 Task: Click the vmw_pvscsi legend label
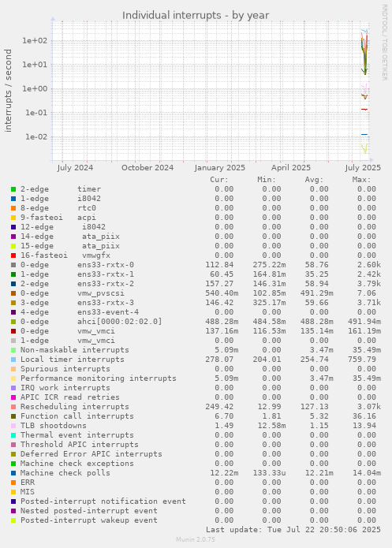101,293
